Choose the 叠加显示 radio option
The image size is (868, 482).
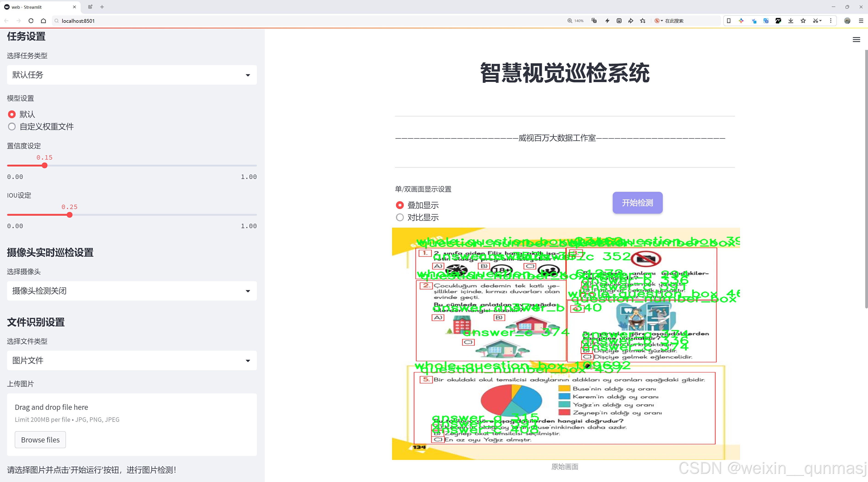point(400,205)
